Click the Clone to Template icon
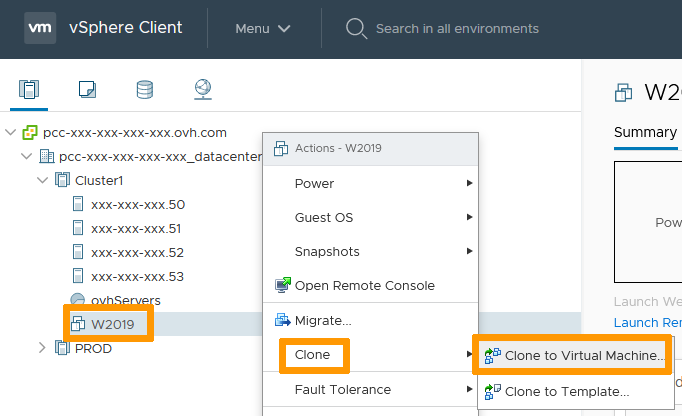This screenshot has height=416, width=682. pyautogui.click(x=492, y=391)
